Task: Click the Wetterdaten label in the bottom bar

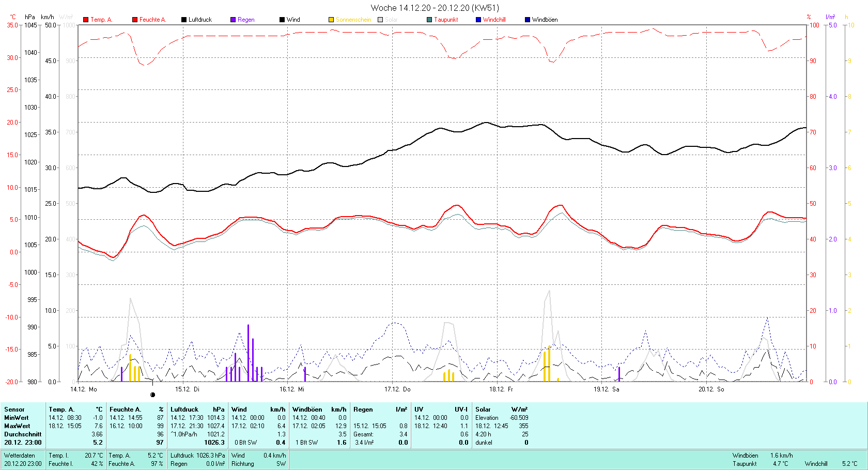Action: click(20, 455)
